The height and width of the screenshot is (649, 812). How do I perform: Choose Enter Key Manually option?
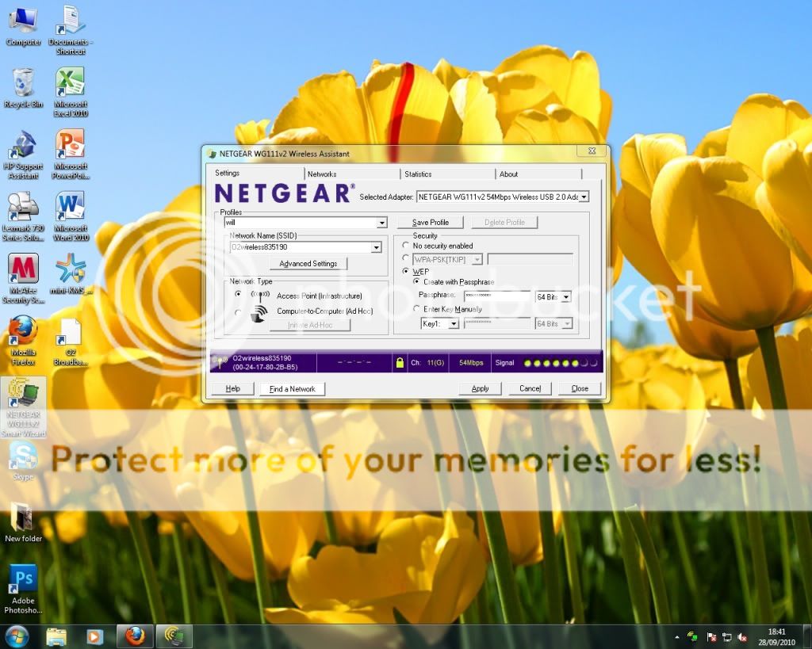(416, 308)
